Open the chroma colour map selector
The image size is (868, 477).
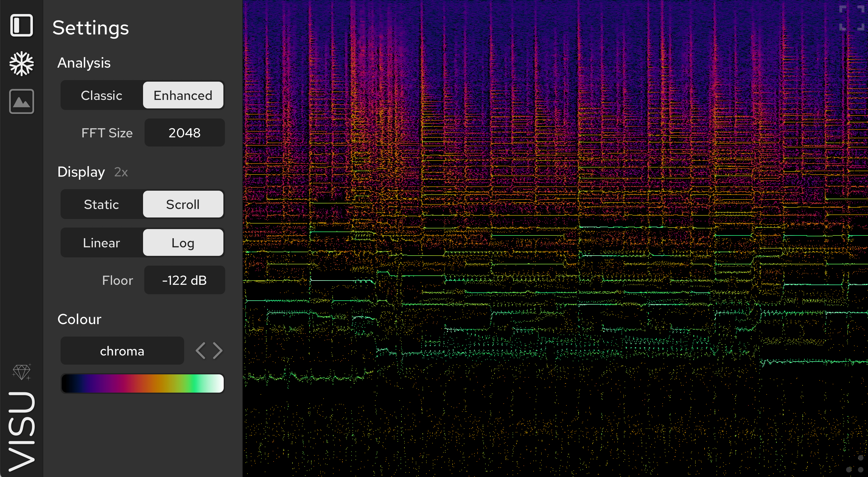coord(122,351)
